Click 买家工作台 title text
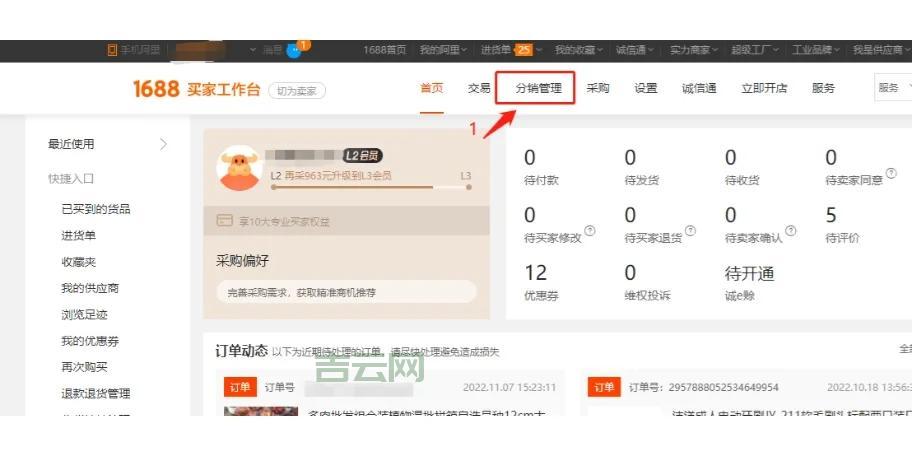This screenshot has width=912, height=456. coord(224,90)
